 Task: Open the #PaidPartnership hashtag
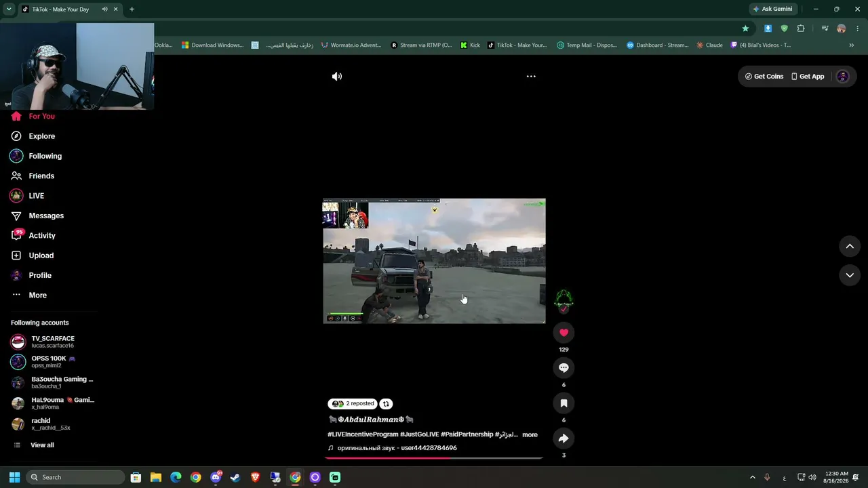467,434
